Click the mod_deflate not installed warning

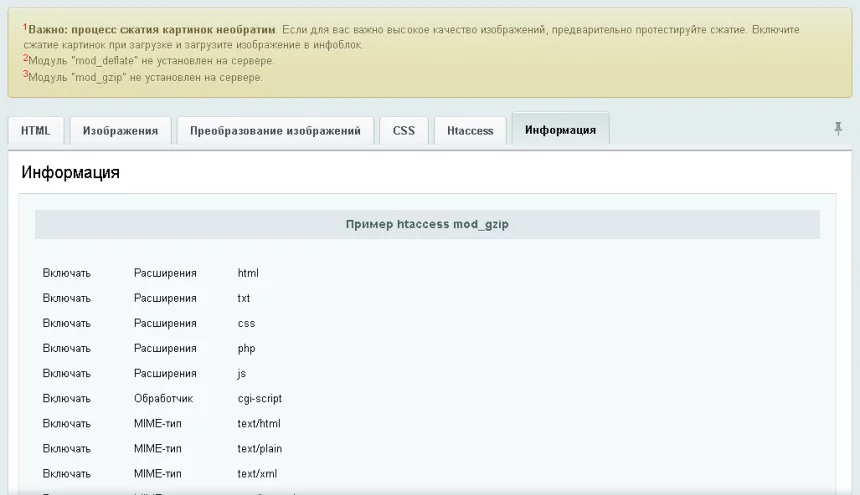[148, 61]
